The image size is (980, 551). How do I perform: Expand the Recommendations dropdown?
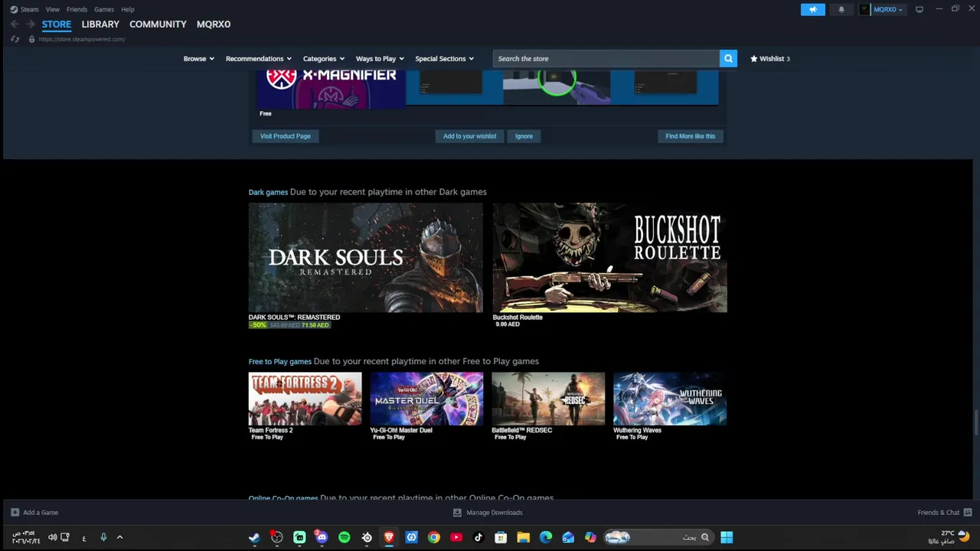pyautogui.click(x=259, y=58)
